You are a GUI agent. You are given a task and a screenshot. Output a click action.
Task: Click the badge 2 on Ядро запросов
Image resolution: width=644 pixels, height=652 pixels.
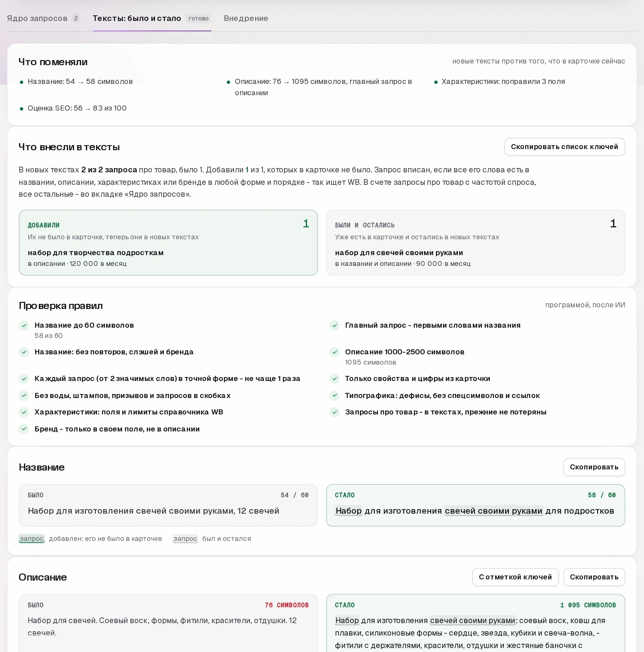pyautogui.click(x=76, y=18)
